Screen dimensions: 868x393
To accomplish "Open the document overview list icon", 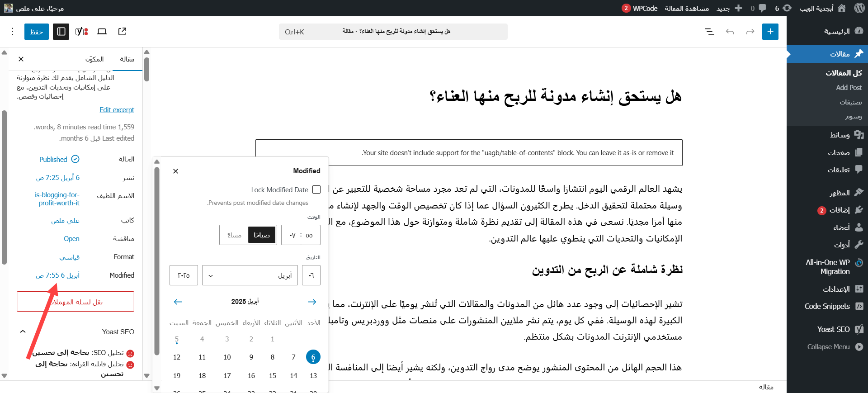I will point(709,32).
